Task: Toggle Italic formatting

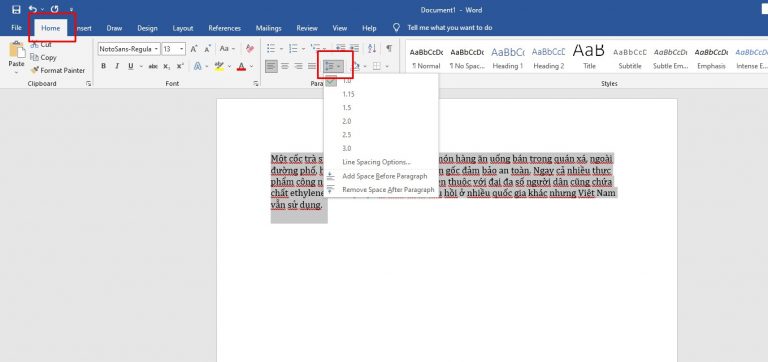Action: click(117, 66)
